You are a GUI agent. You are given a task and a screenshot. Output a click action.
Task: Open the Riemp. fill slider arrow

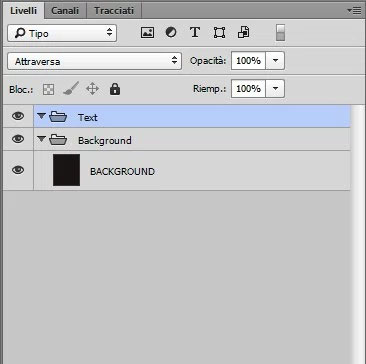(x=275, y=89)
